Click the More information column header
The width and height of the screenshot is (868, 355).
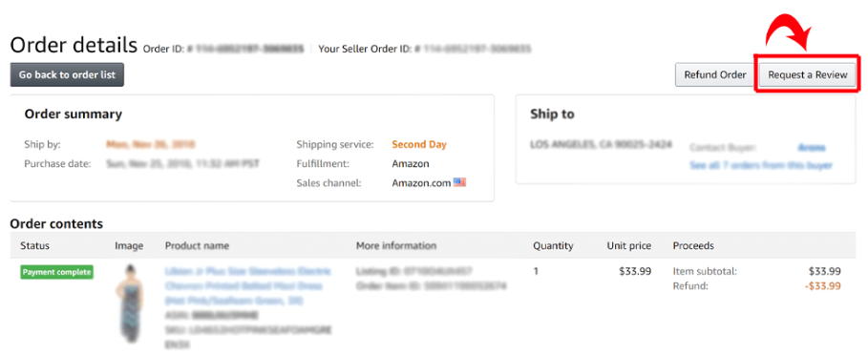pyautogui.click(x=396, y=245)
